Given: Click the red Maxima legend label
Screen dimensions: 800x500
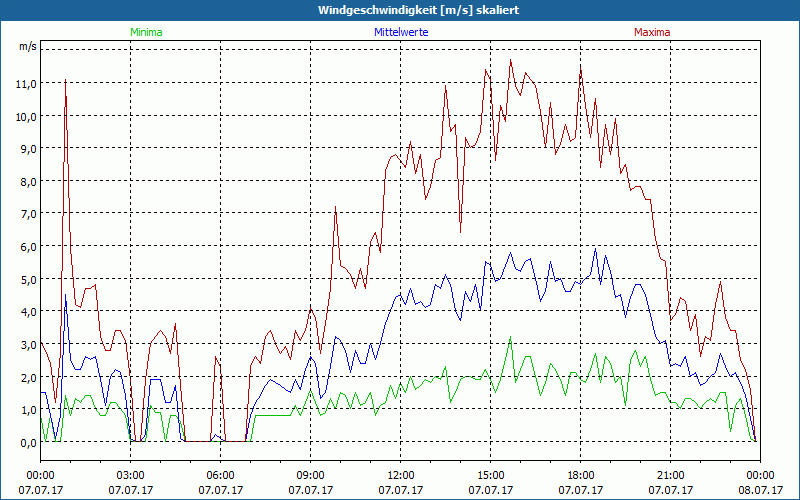Looking at the screenshot, I should pyautogui.click(x=652, y=32).
